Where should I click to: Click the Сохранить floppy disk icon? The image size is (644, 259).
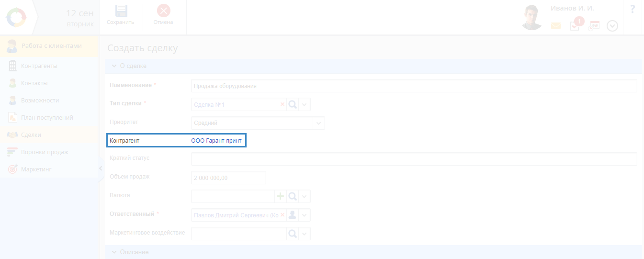(x=121, y=11)
